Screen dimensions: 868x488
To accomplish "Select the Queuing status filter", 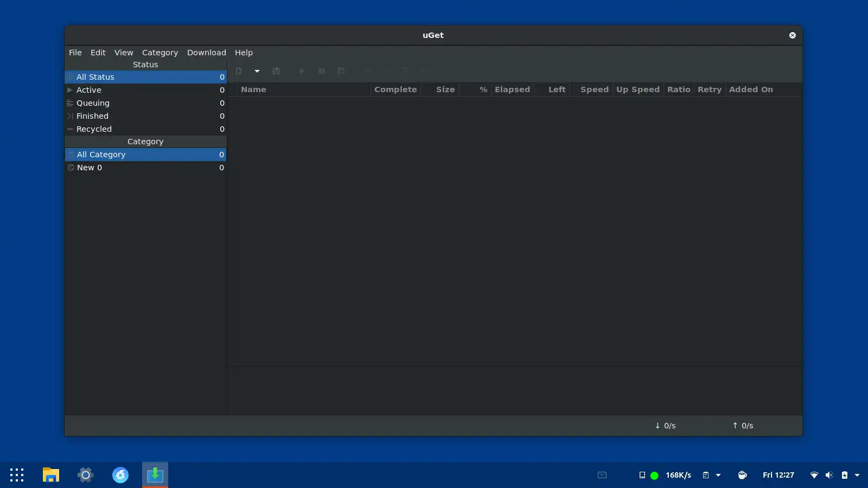I will [x=145, y=103].
